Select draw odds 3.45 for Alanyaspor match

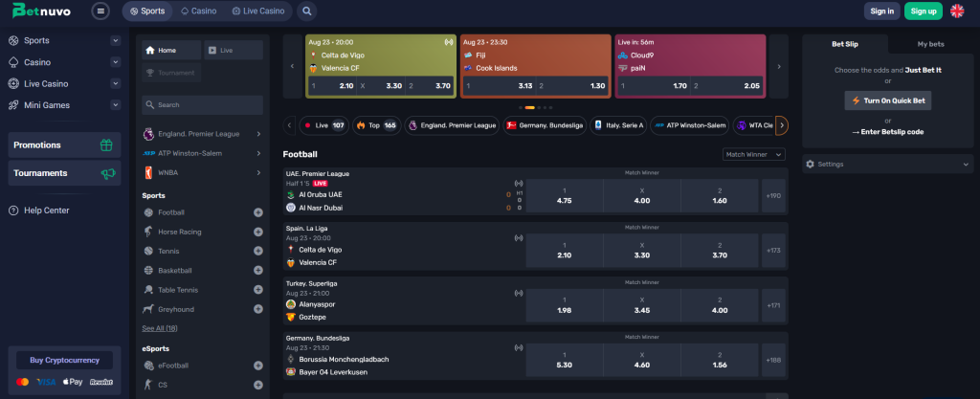coord(641,305)
